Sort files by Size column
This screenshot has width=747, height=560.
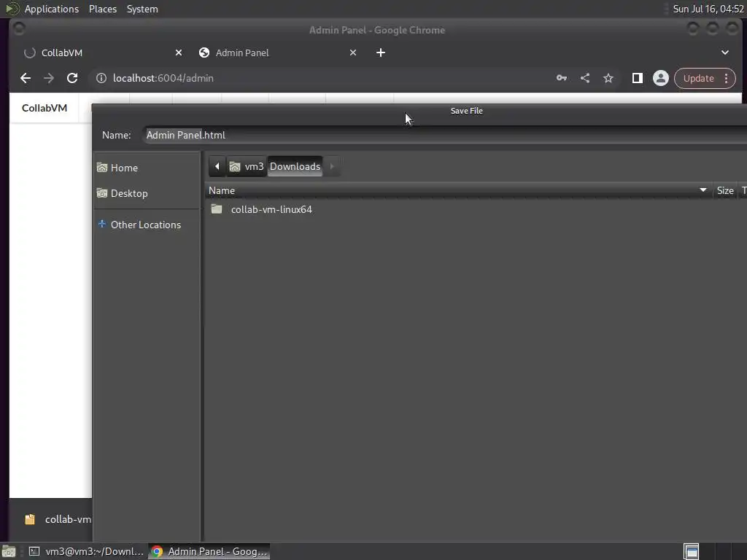click(725, 190)
